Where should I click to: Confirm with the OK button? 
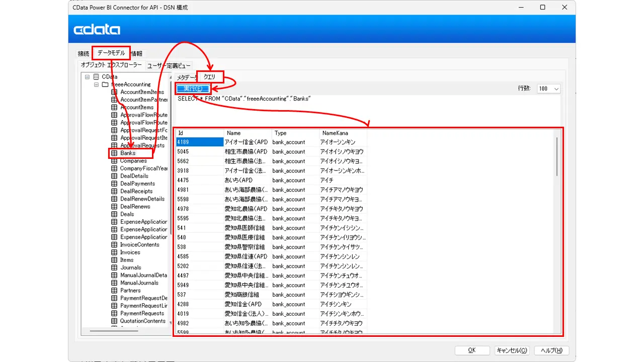[472, 350]
